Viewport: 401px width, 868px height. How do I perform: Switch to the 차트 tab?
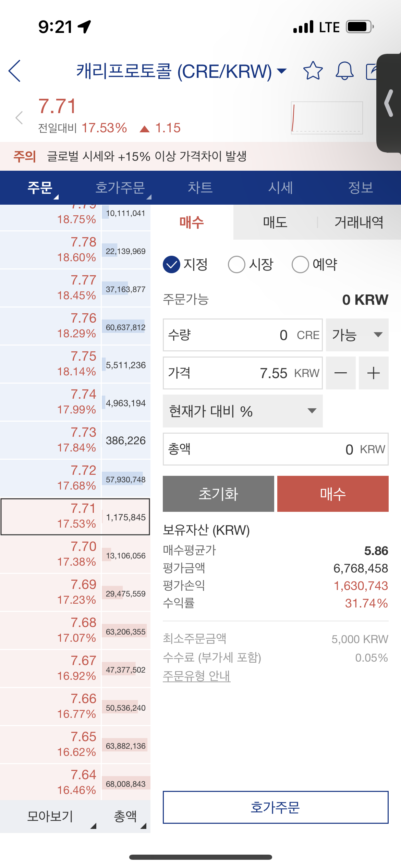tap(200, 188)
